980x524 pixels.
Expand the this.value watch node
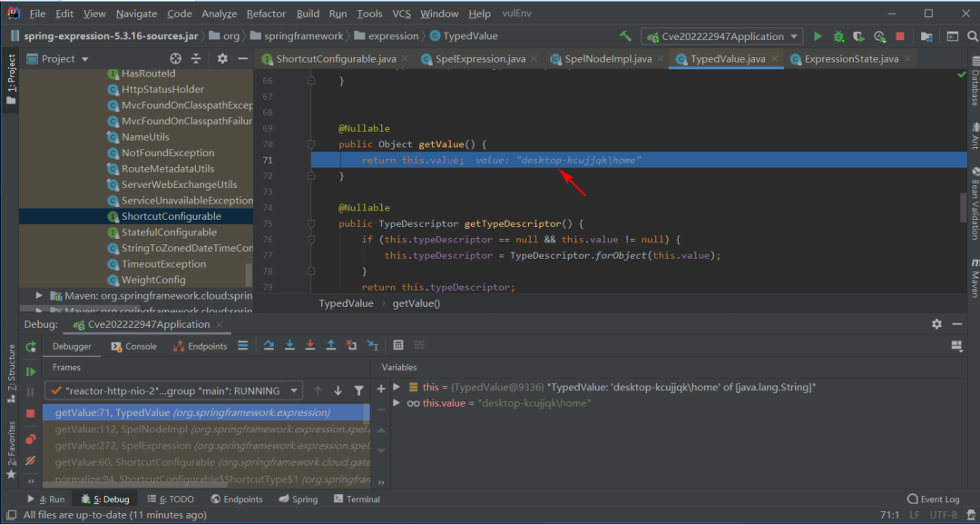click(x=397, y=403)
